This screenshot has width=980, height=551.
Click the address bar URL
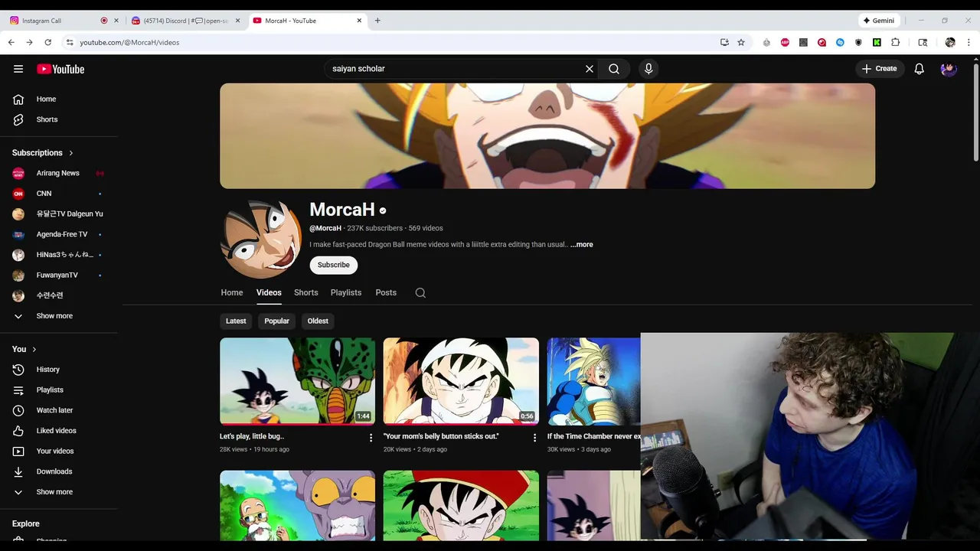point(129,43)
